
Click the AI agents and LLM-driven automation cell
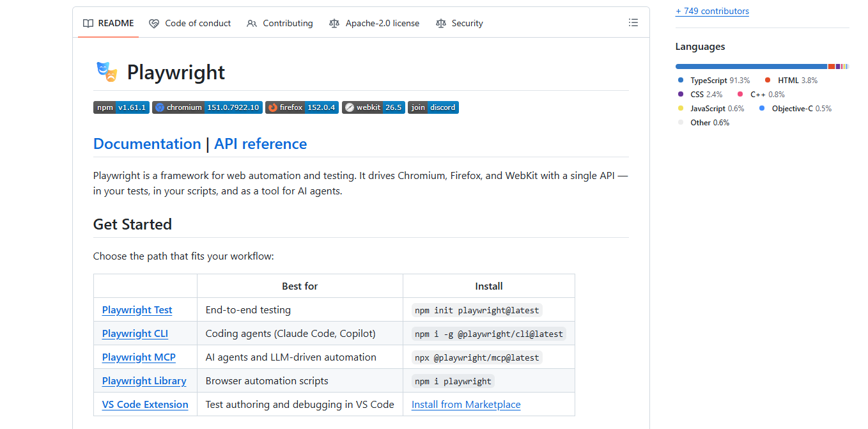(x=300, y=357)
